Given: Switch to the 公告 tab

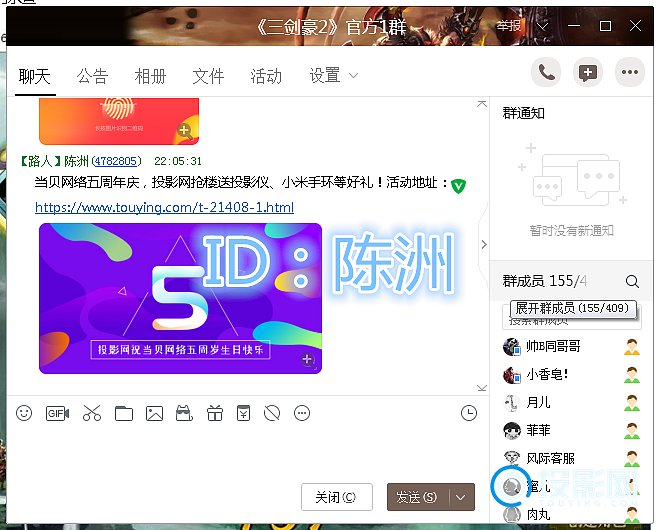Looking at the screenshot, I should (x=92, y=77).
